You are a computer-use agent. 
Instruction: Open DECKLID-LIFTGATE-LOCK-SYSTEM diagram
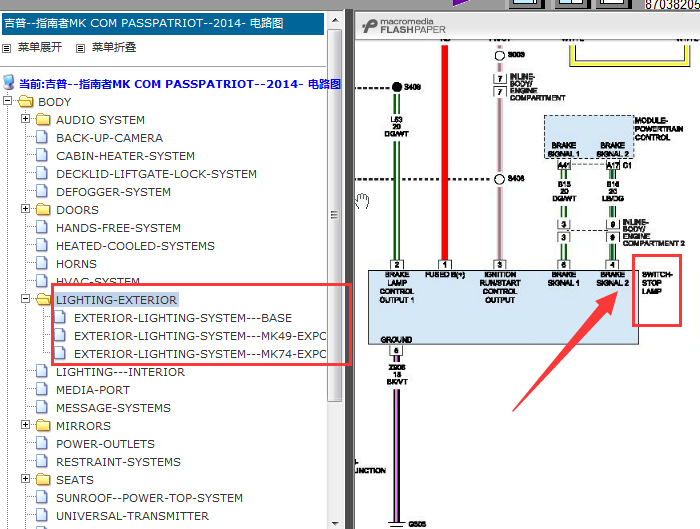(x=156, y=174)
